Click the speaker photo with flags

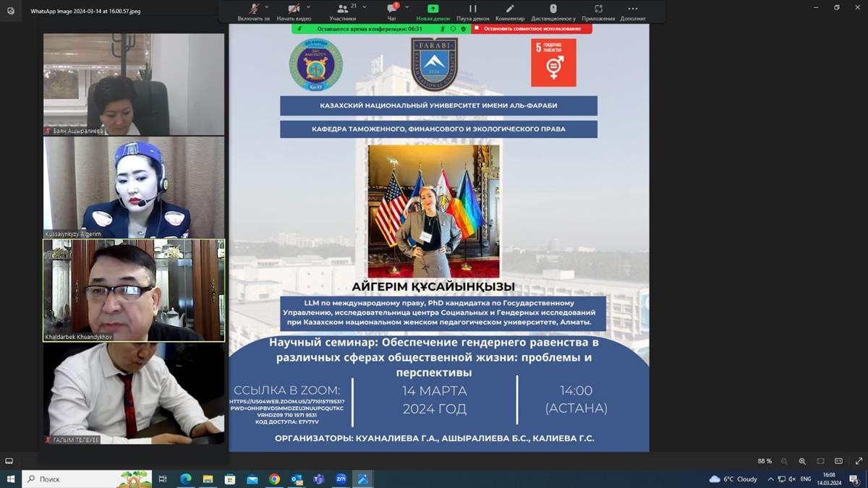[433, 211]
